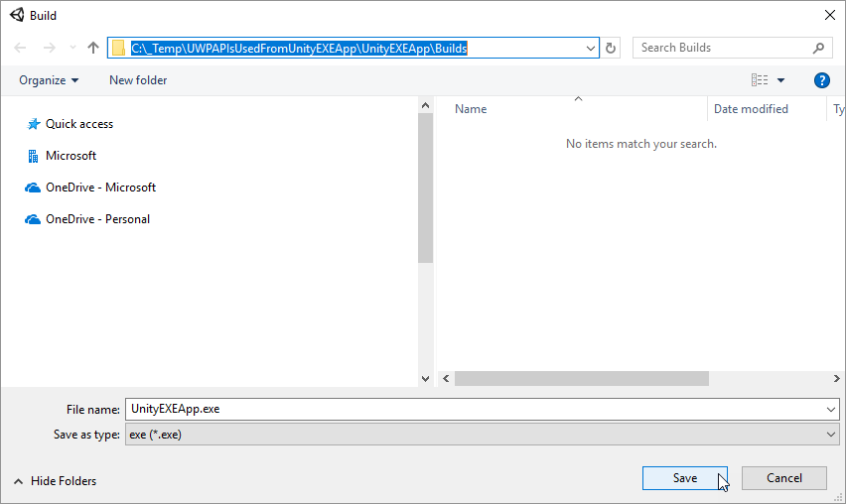This screenshot has height=504, width=846.
Task: Click the Unity logo icon in title bar
Action: tap(17, 15)
